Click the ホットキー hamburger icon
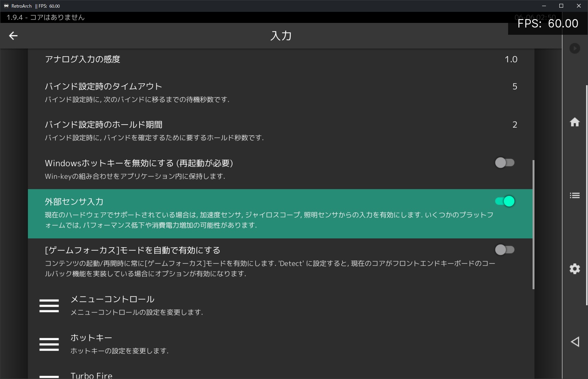The image size is (588, 379). (x=49, y=344)
